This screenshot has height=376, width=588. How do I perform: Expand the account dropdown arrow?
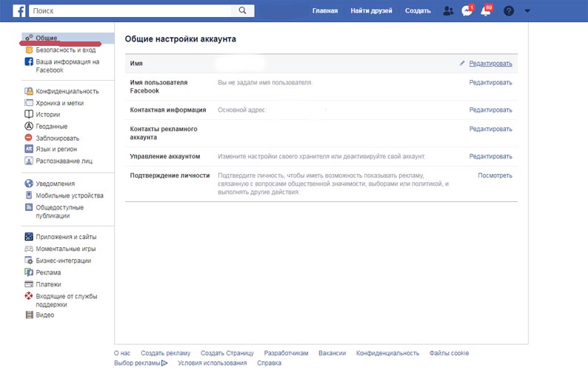pos(527,11)
